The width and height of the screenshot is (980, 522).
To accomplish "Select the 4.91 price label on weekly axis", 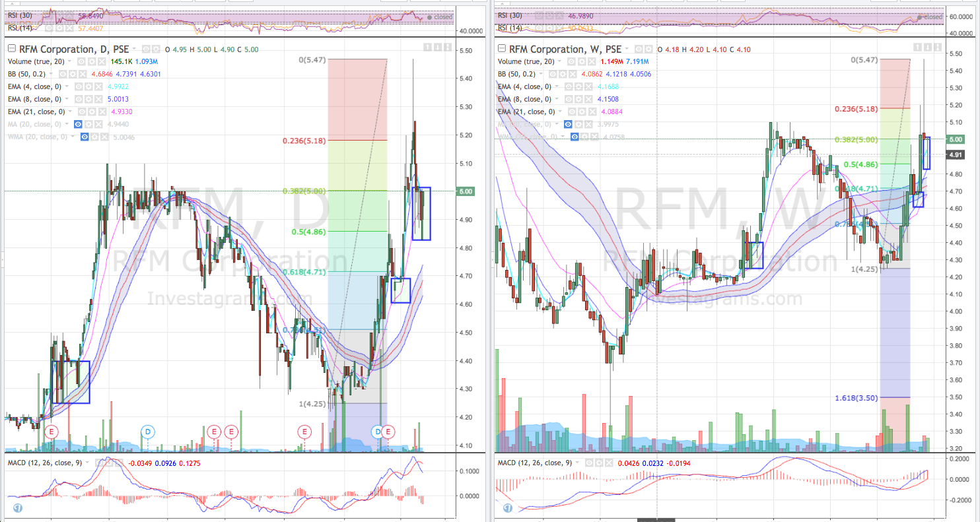I will coord(956,155).
